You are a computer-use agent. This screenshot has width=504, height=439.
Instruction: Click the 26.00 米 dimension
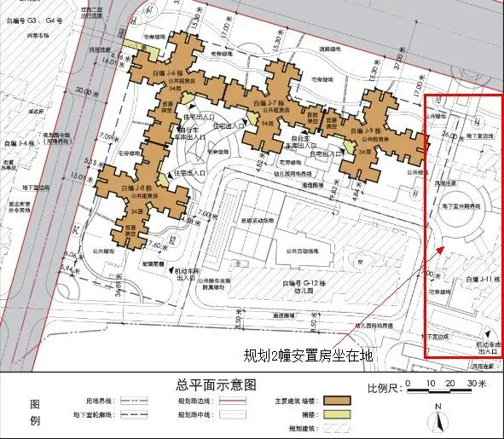[453, 136]
